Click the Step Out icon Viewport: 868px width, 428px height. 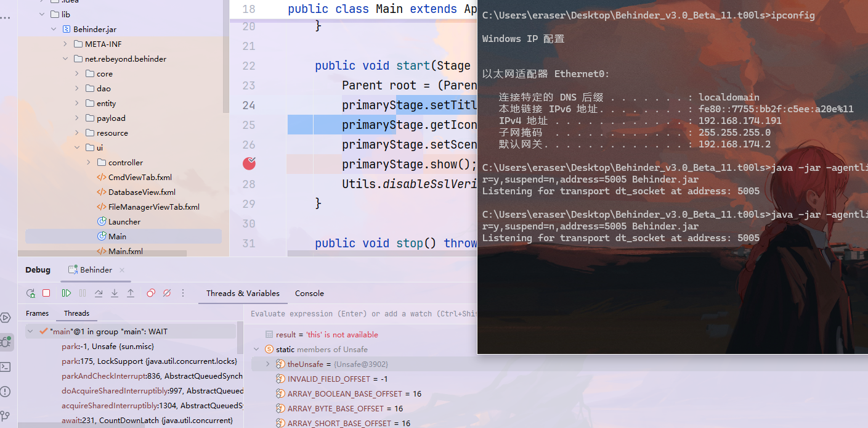(131, 294)
